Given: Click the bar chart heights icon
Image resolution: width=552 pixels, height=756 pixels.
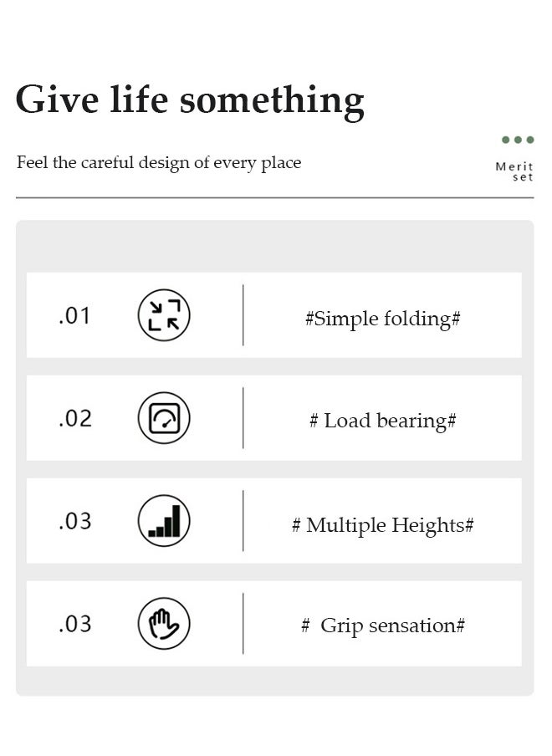Looking at the screenshot, I should 164,521.
